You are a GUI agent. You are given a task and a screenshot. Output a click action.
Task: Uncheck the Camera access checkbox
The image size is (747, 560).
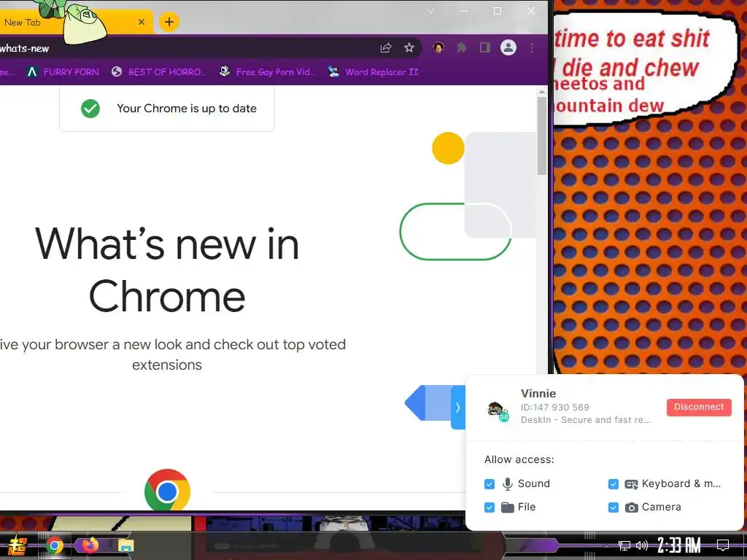613,507
